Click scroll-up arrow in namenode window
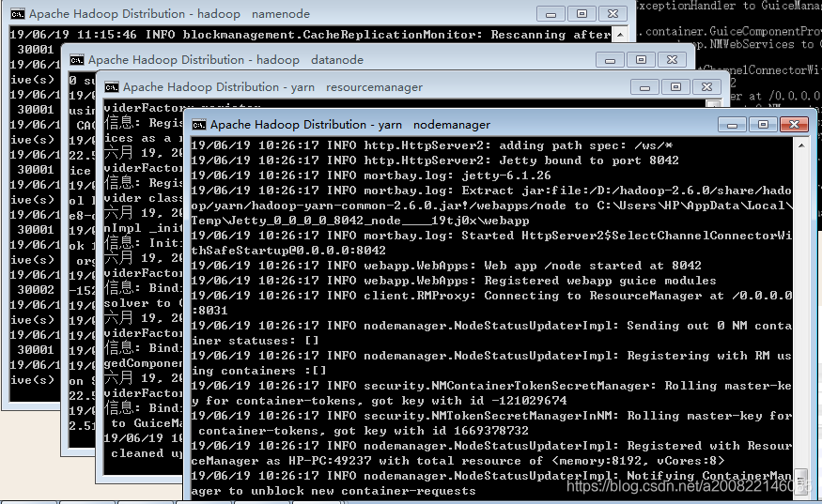 [620, 35]
